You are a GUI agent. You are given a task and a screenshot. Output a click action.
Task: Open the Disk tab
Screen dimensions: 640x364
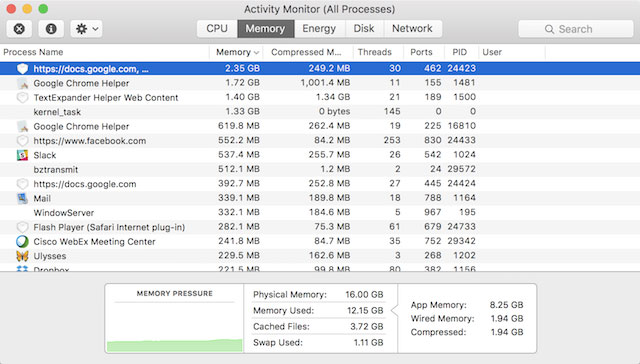[364, 29]
